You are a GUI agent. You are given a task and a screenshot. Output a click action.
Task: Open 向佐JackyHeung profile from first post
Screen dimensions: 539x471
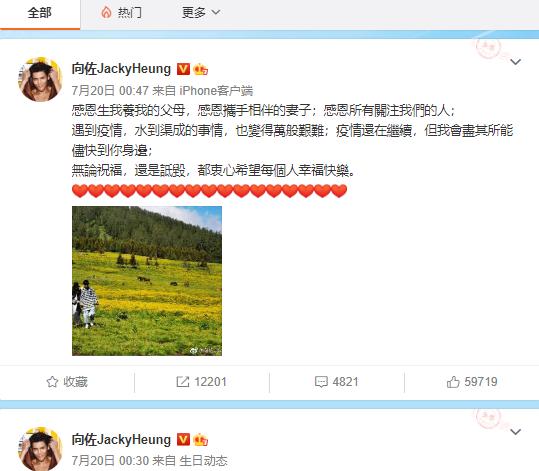(121, 69)
